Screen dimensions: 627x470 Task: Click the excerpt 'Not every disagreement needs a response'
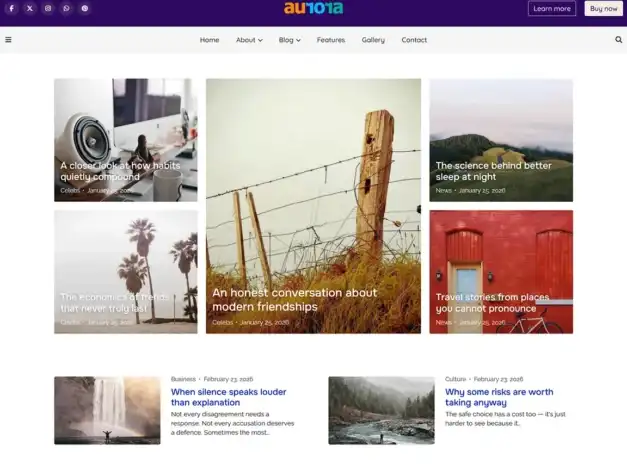click(x=232, y=423)
